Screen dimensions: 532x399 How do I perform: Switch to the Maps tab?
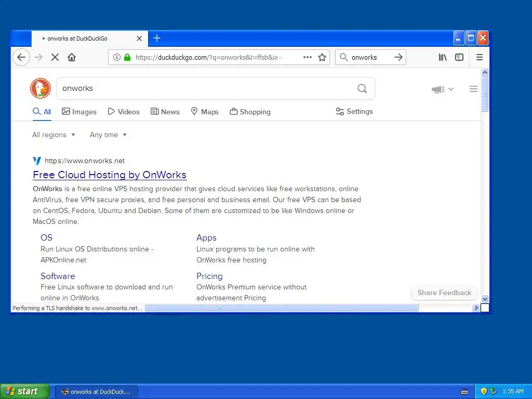(x=205, y=112)
